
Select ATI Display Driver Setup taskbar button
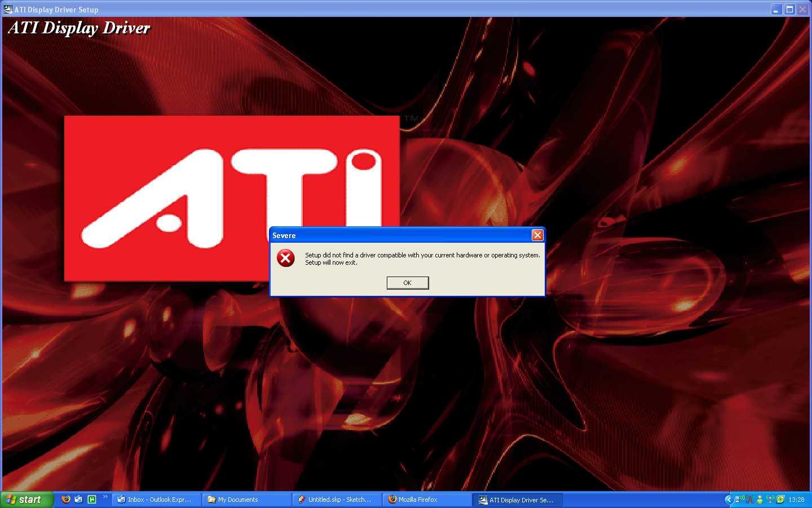click(x=517, y=500)
